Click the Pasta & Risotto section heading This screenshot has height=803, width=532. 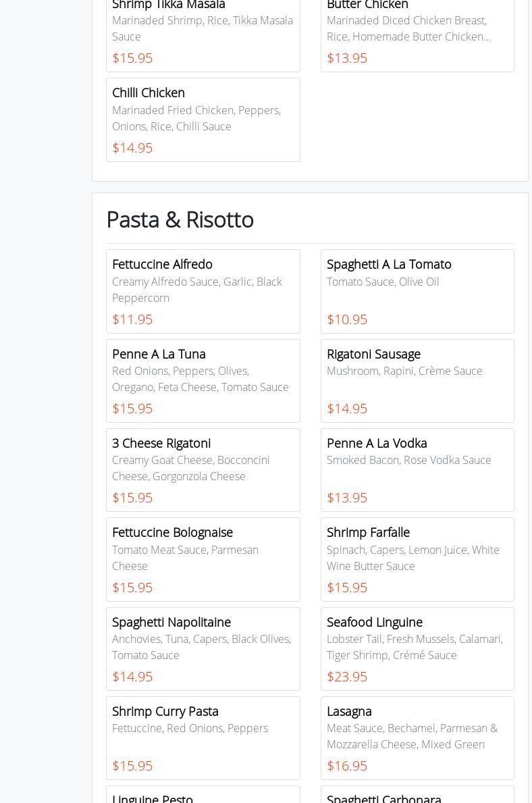click(180, 219)
